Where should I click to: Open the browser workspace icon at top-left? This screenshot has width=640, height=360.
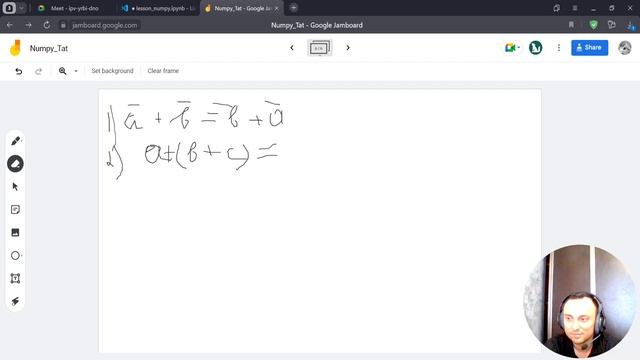[9, 8]
